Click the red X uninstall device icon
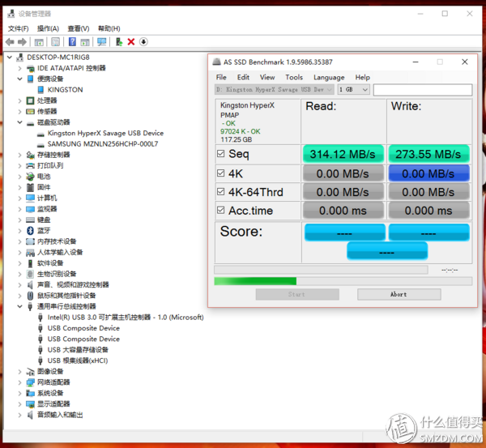The image size is (486, 448). (x=131, y=42)
